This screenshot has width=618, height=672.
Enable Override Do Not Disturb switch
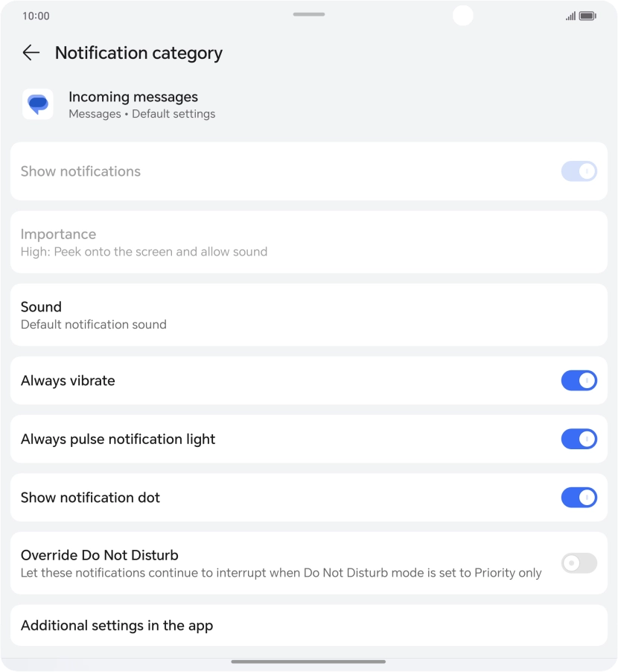pyautogui.click(x=579, y=563)
